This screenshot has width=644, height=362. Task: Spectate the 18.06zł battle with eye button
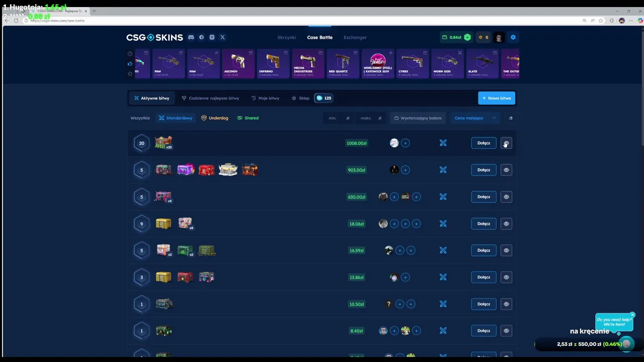coord(506,224)
